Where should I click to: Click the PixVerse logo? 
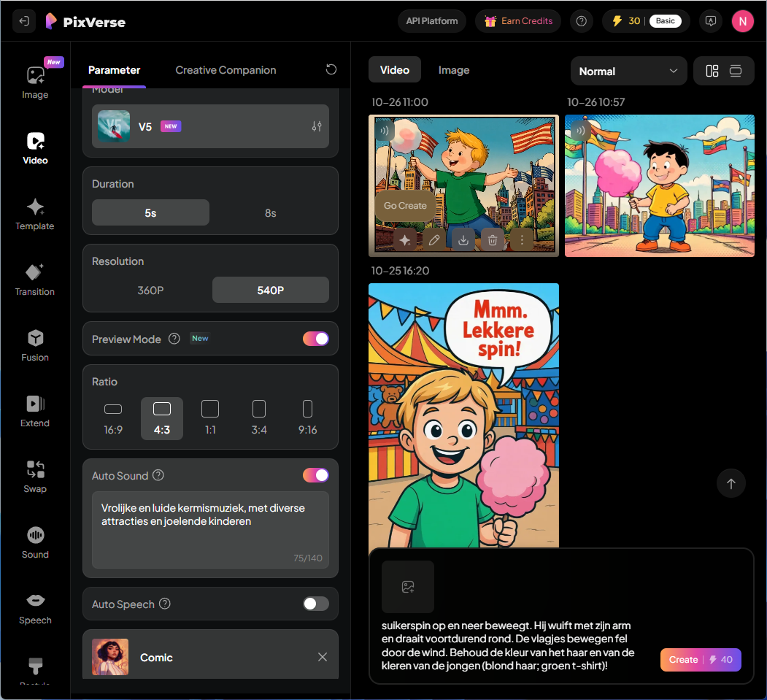pos(85,21)
